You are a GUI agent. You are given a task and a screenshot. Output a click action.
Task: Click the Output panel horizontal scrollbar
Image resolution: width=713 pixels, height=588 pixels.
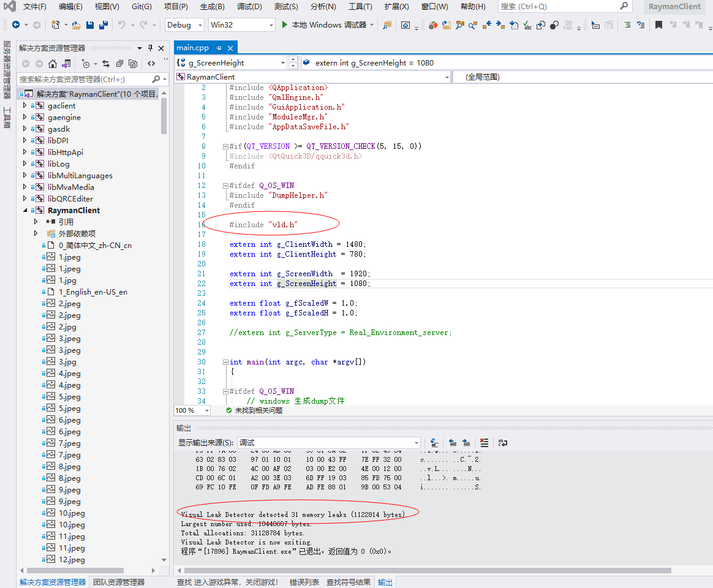428,570
